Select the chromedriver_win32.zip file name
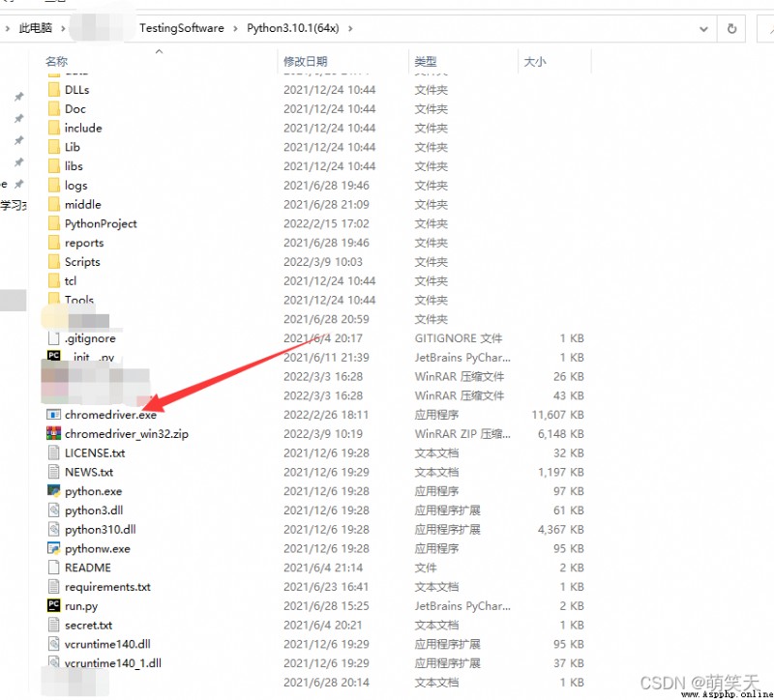The image size is (774, 700). click(x=127, y=434)
